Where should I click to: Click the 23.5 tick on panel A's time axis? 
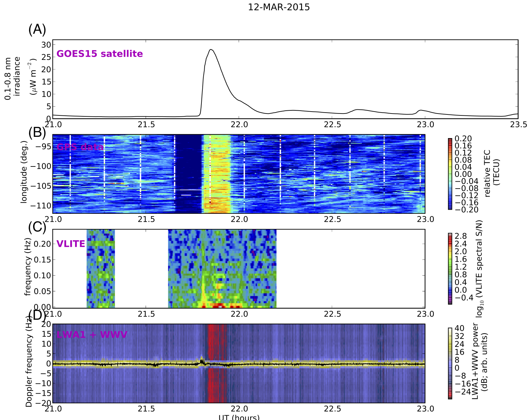519,125
